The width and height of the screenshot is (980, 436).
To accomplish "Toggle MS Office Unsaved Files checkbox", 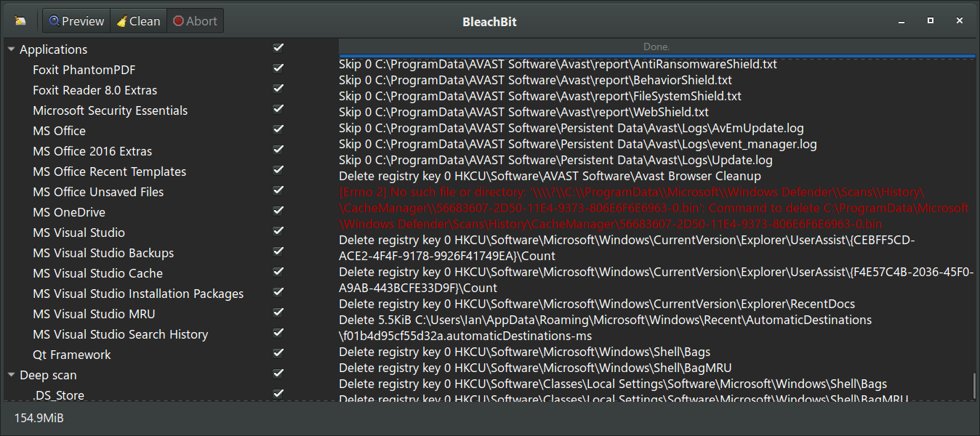I will click(278, 190).
